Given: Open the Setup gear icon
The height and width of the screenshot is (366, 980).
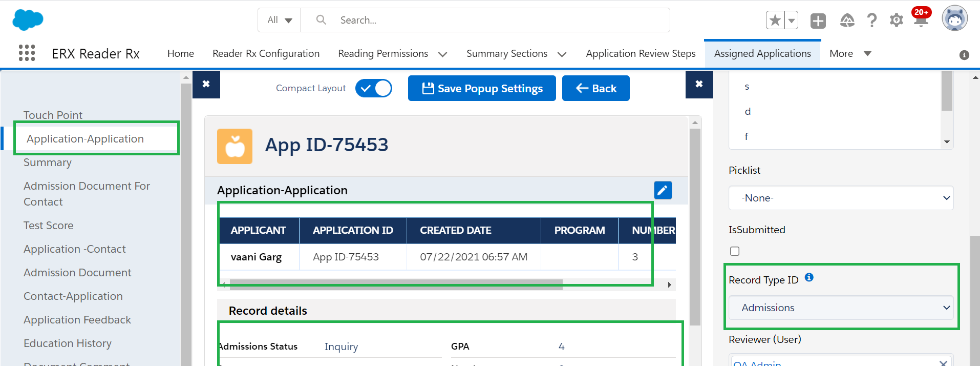Looking at the screenshot, I should 896,21.
